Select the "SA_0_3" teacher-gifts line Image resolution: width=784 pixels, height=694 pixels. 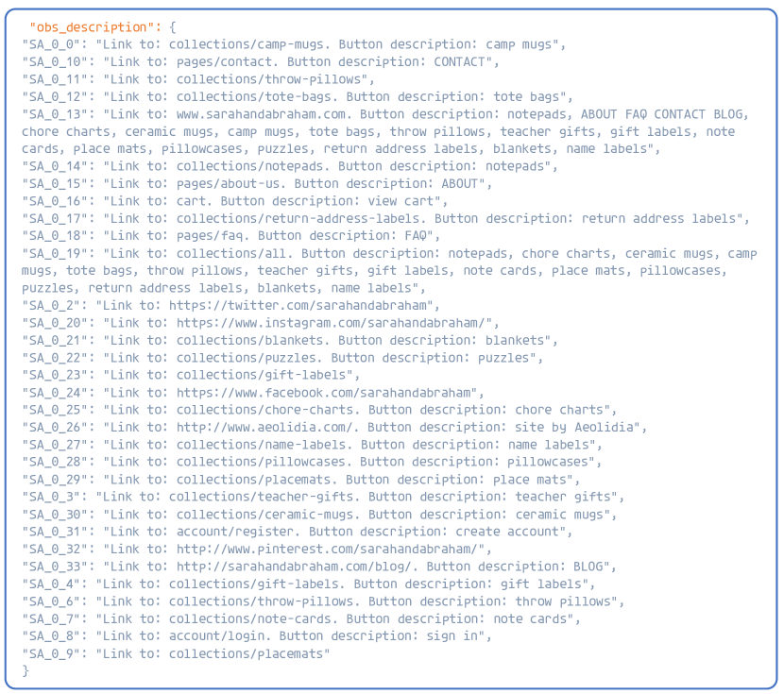pos(323,498)
